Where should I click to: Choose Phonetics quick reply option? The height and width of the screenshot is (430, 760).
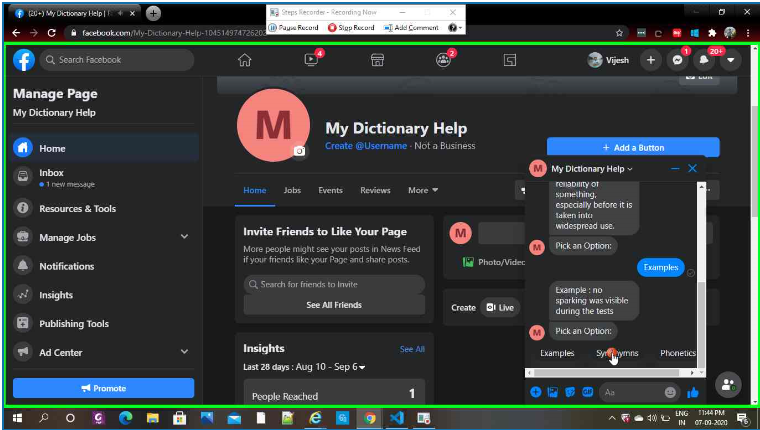pos(678,353)
